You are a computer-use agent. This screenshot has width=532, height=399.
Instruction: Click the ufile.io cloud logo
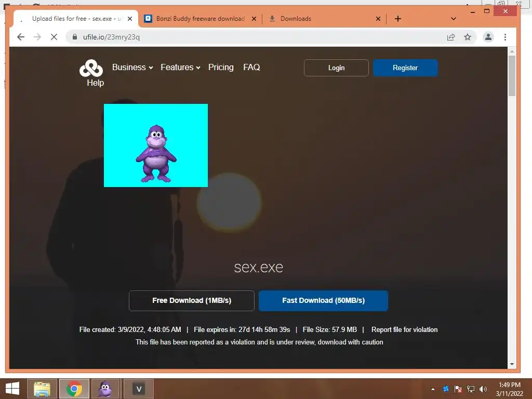tap(91, 68)
